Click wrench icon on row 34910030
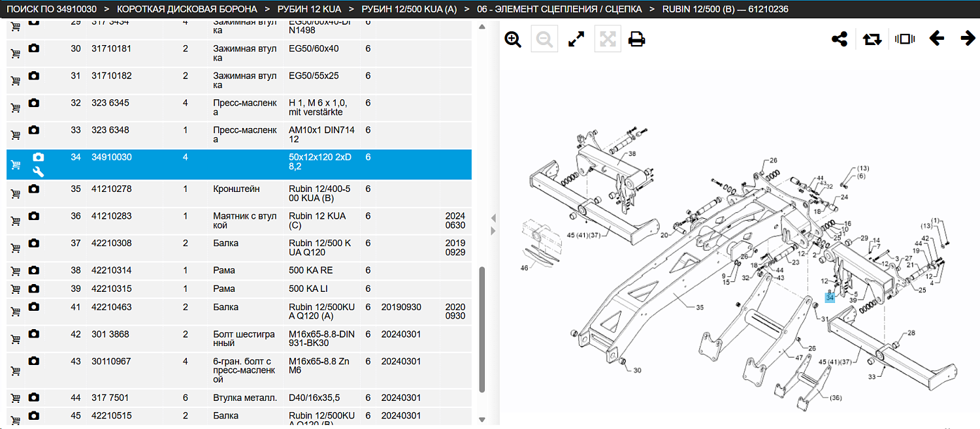 click(39, 172)
